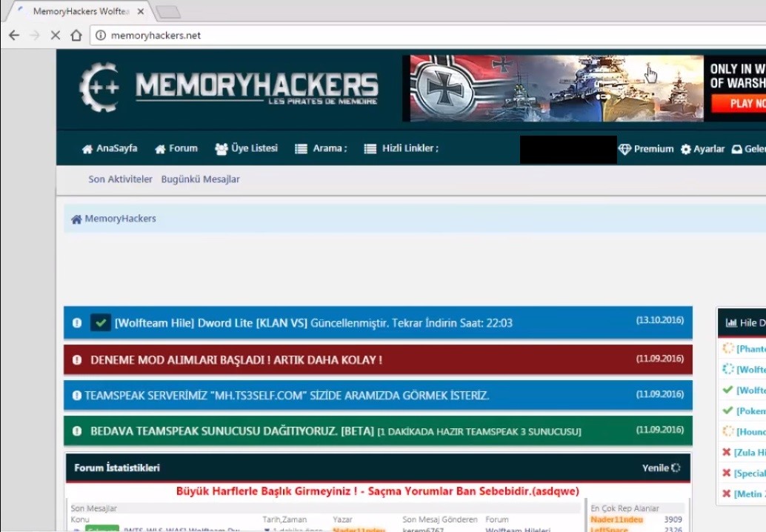The image size is (766, 532).
Task: Click the MemoryHackers breadcrumb home link
Action: [120, 219]
